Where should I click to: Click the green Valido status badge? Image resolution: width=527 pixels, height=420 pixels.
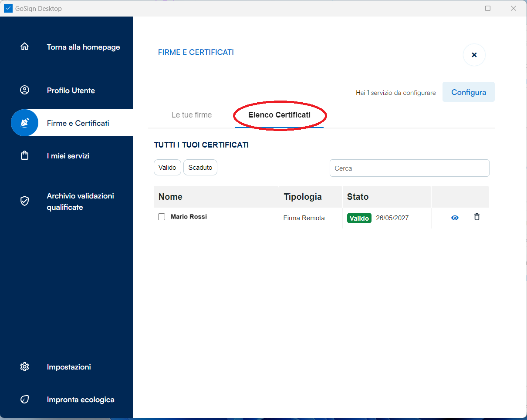[x=359, y=218]
